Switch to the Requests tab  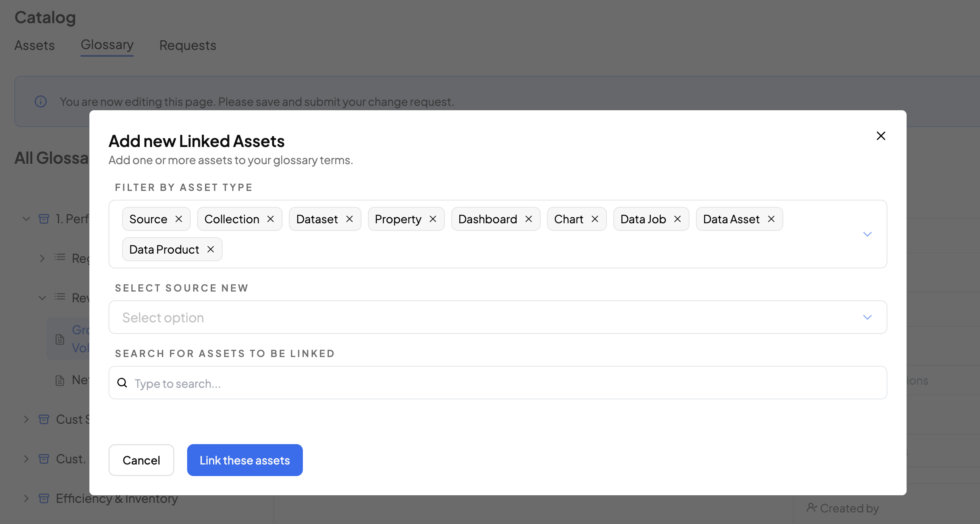[x=188, y=46]
